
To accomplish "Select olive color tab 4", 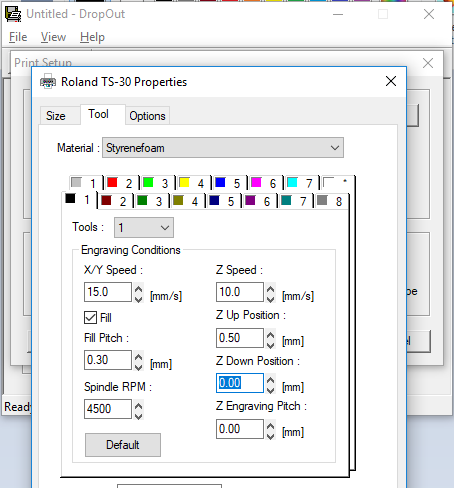I will click(x=187, y=201).
